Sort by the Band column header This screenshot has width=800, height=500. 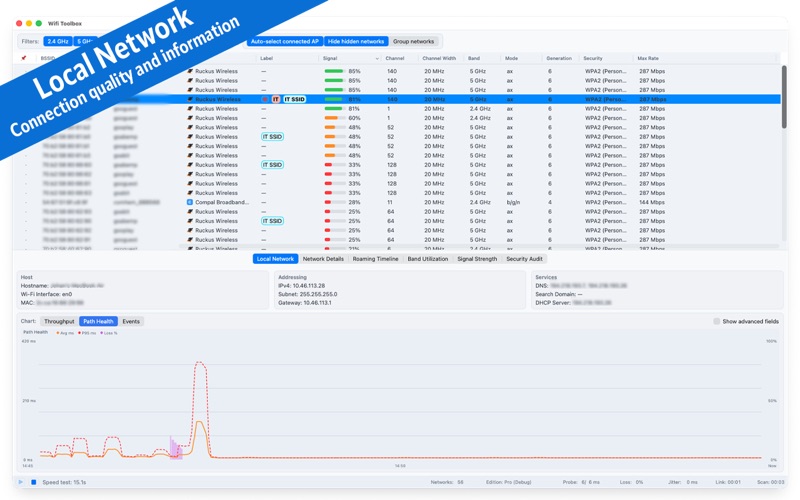(474, 59)
